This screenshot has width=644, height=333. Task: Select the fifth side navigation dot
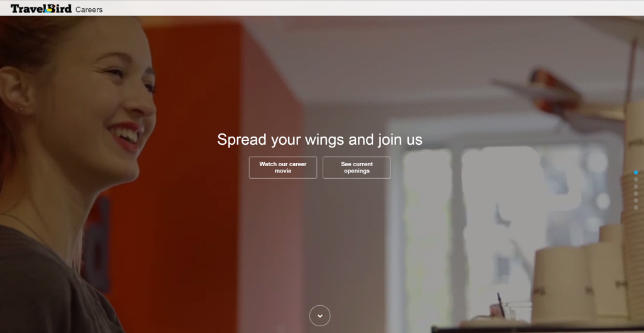coord(636,200)
